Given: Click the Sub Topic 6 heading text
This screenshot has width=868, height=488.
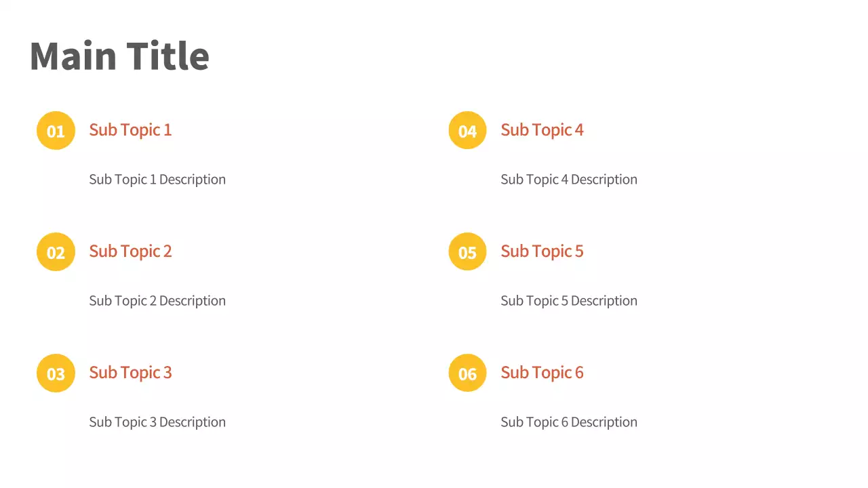Looking at the screenshot, I should click(x=542, y=373).
